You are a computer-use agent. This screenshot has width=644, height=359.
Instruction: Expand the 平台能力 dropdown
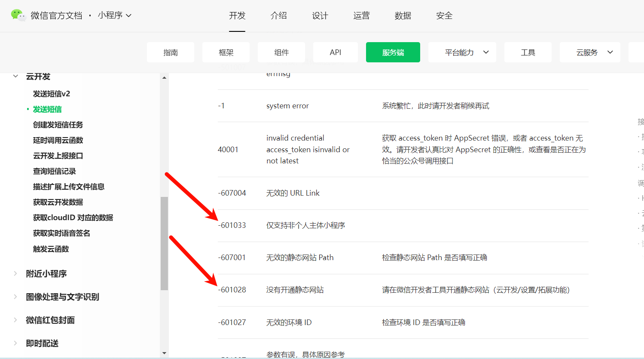(x=462, y=52)
